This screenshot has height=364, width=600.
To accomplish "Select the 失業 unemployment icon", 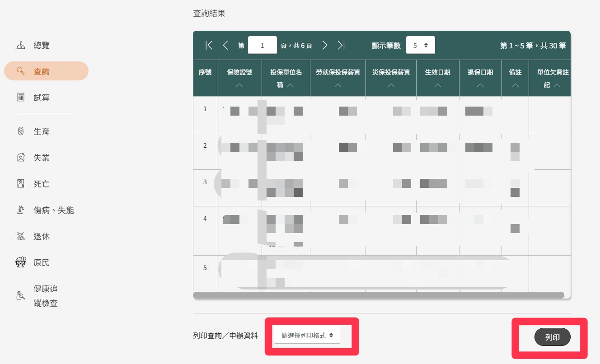I will click(21, 158).
